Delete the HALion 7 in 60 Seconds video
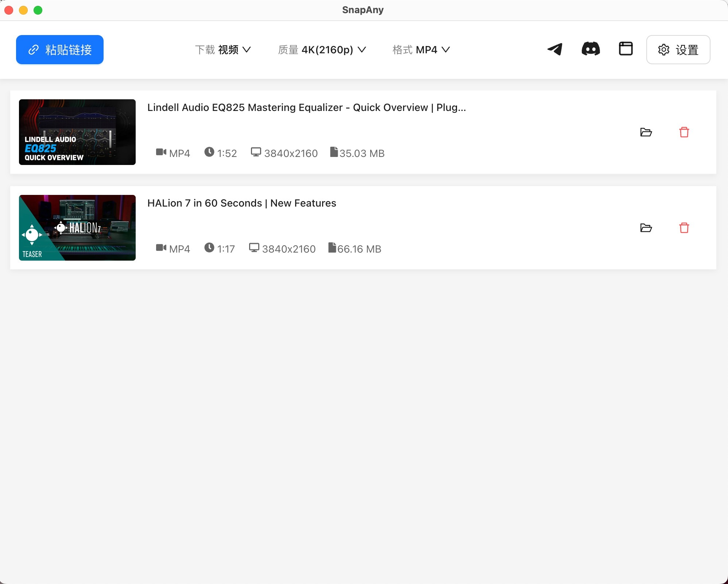The width and height of the screenshot is (728, 584). pyautogui.click(x=684, y=228)
